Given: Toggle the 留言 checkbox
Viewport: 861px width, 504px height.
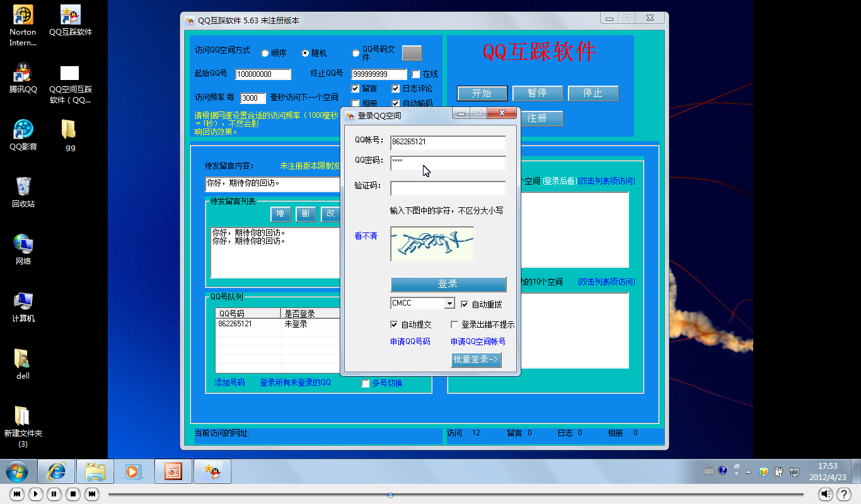Looking at the screenshot, I should pos(355,89).
